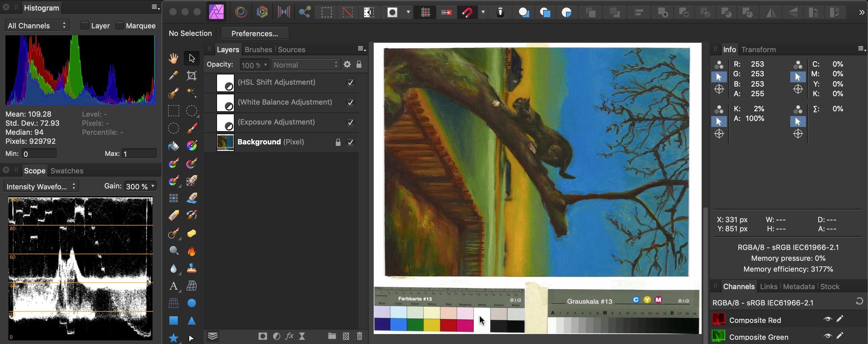Select the blue Rectangle shape tool
The height and width of the screenshot is (344, 868).
pos(174,320)
